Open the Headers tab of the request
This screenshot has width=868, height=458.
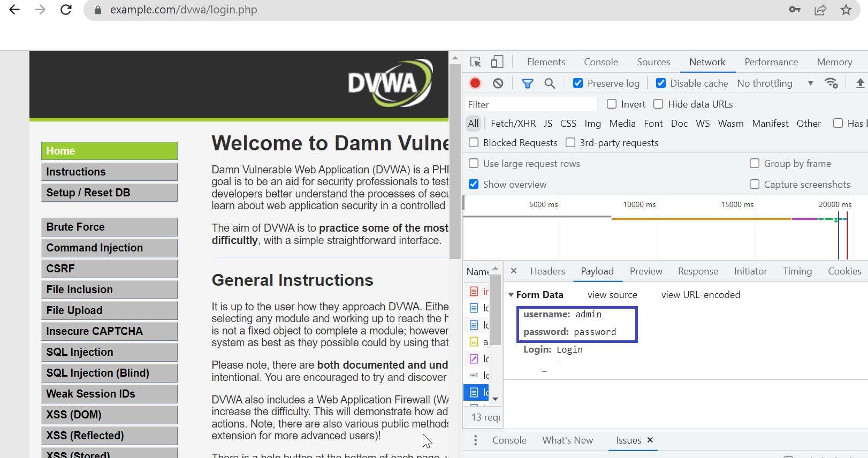pyautogui.click(x=547, y=271)
